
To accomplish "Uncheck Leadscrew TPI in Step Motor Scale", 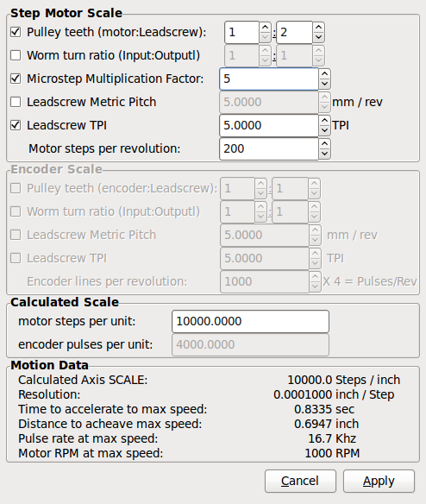I will pyautogui.click(x=16, y=125).
